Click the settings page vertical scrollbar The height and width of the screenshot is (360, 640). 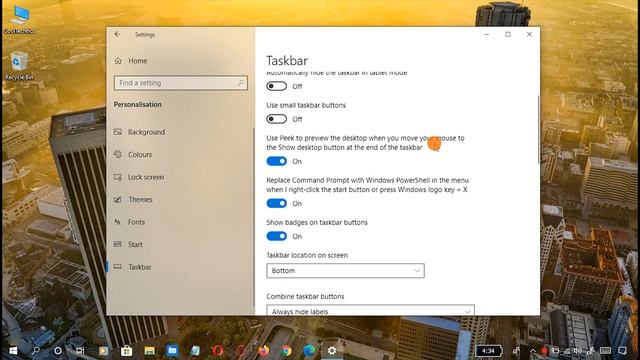coord(538,131)
